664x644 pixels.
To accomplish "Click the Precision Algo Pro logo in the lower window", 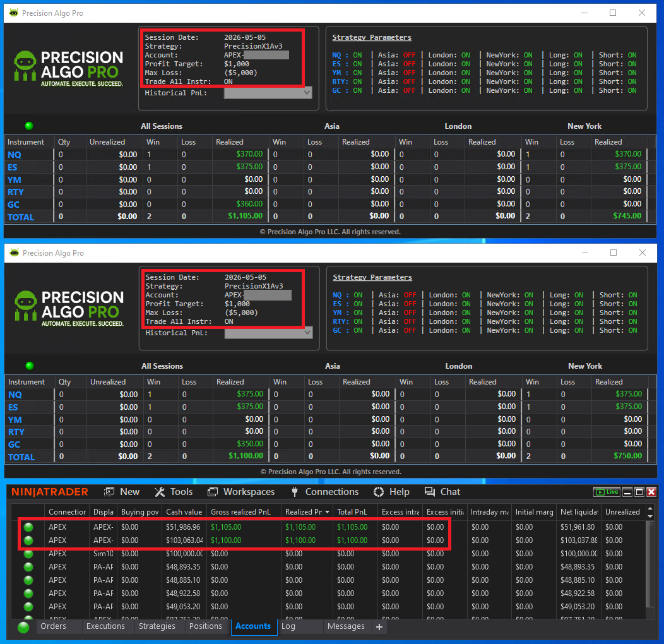I will pos(69,309).
